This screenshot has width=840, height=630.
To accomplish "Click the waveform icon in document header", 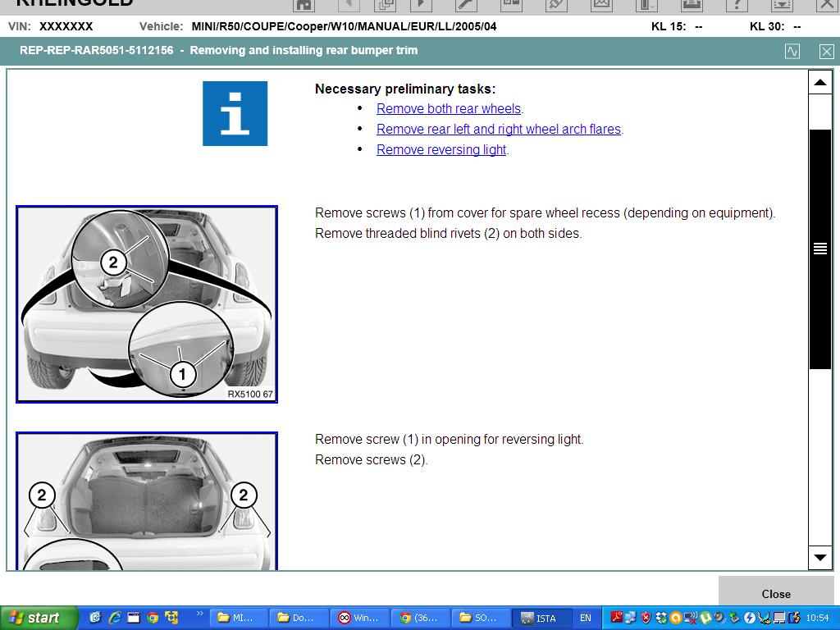I will click(x=792, y=51).
